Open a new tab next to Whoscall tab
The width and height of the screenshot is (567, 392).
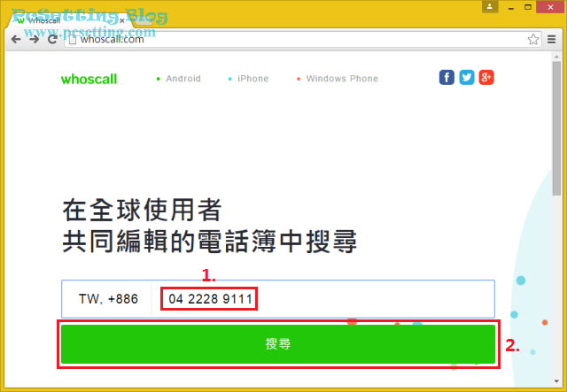(x=144, y=21)
